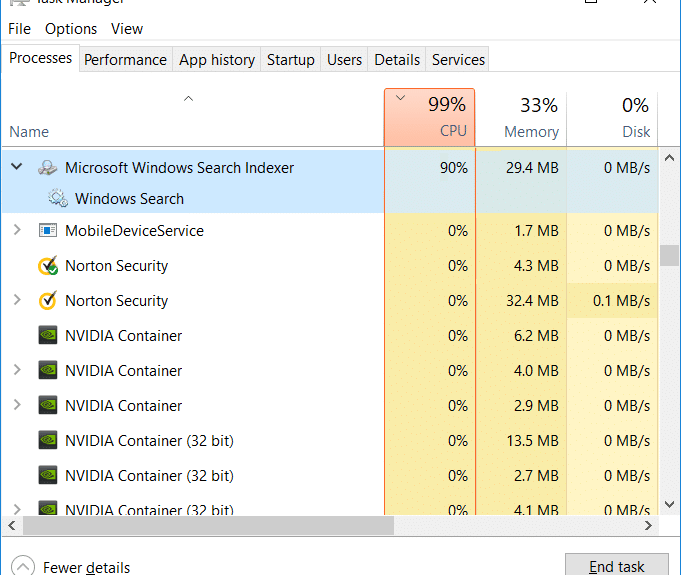681x575 pixels.
Task: Click the Fewer details circle arrow icon
Action: click(23, 566)
